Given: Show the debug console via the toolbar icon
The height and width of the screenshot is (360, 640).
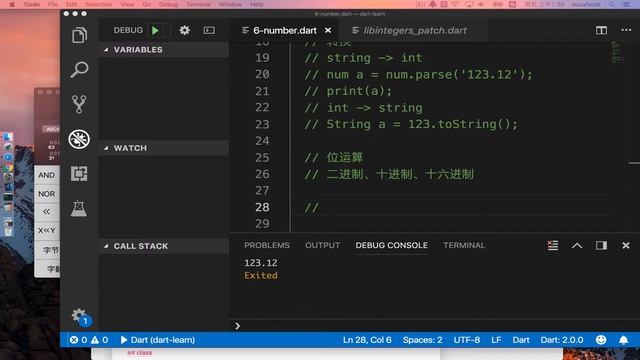Looking at the screenshot, I should pos(209,30).
